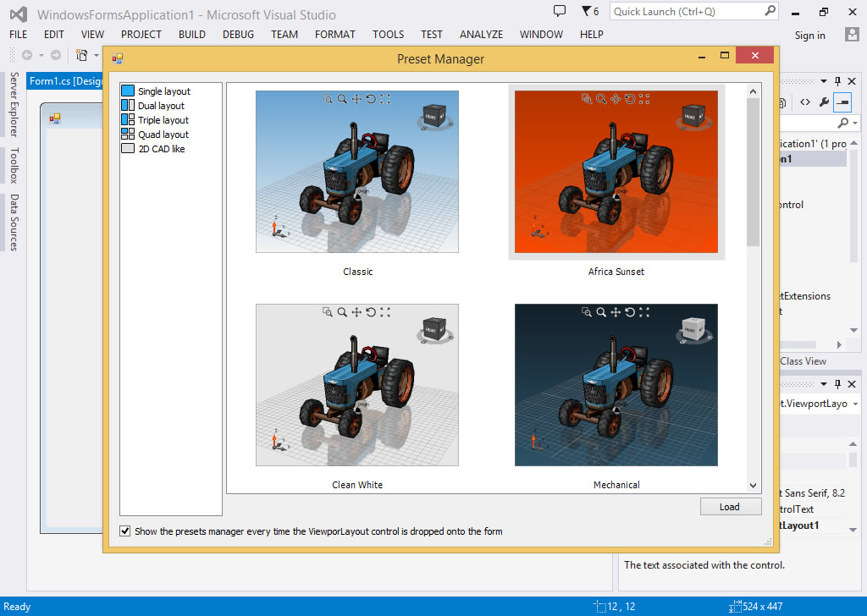Screen dimensions: 867x616
Task: Click the Sign in link
Action: point(809,36)
